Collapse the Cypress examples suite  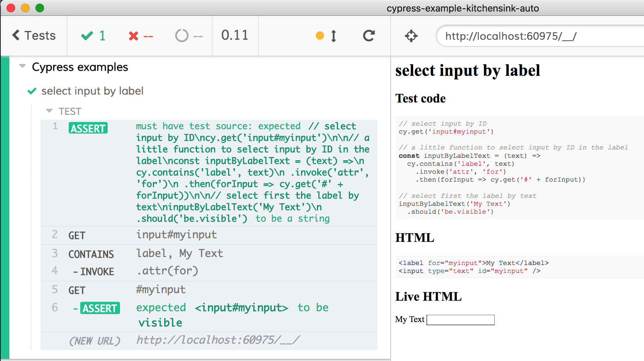tap(22, 66)
